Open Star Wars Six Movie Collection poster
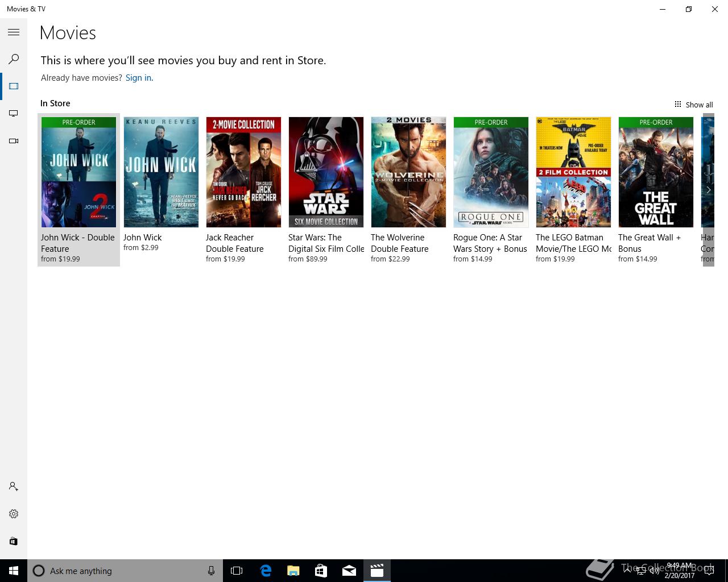The height and width of the screenshot is (582, 728). (x=326, y=172)
